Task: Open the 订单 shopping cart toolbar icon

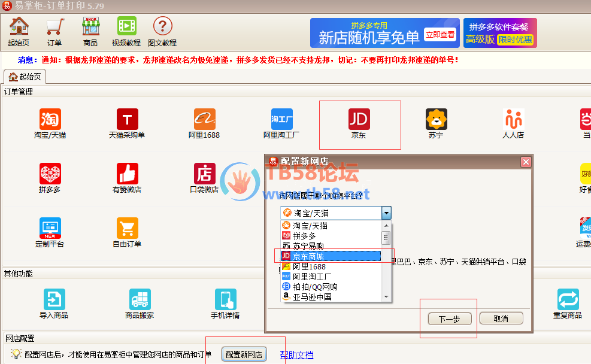Action: point(54,32)
